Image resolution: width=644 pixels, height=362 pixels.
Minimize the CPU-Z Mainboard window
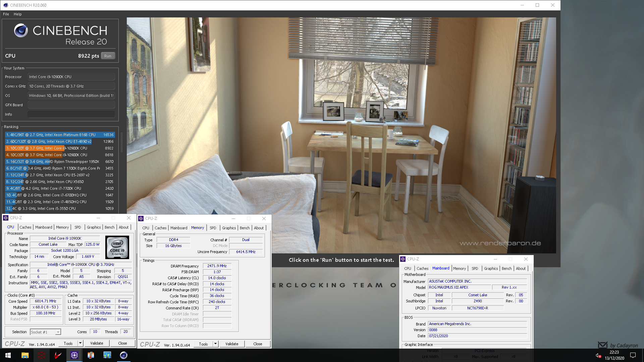pos(495,259)
